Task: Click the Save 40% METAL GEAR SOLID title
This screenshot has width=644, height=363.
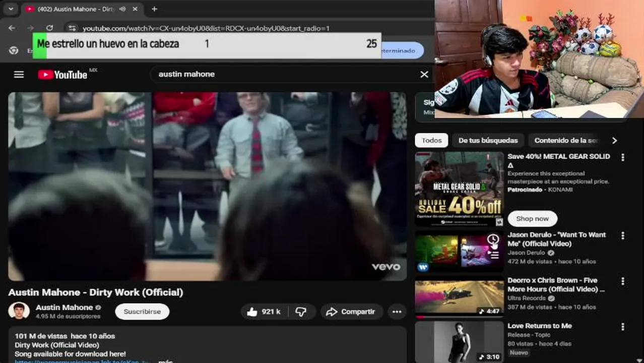Action: (x=559, y=161)
